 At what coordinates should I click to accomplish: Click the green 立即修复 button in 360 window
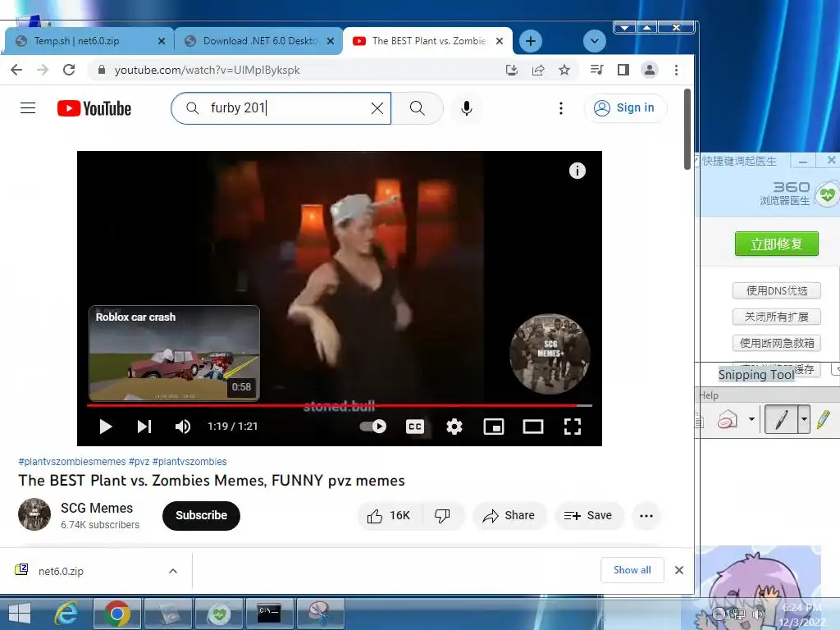pyautogui.click(x=776, y=244)
